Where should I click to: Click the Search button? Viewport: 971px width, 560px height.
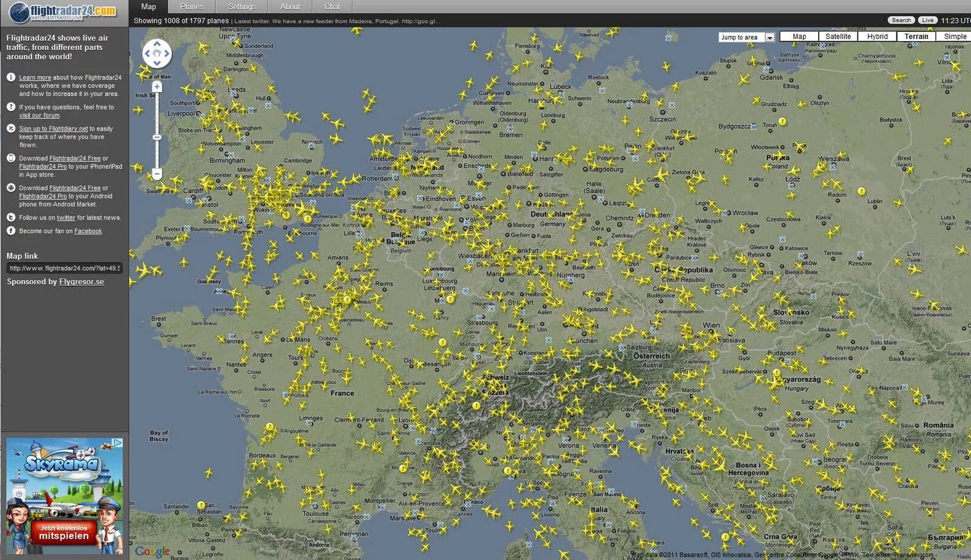[901, 20]
